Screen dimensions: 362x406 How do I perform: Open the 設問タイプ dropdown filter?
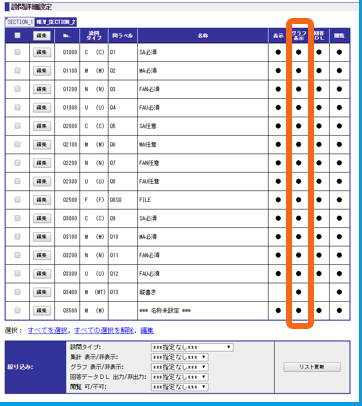coord(192,347)
